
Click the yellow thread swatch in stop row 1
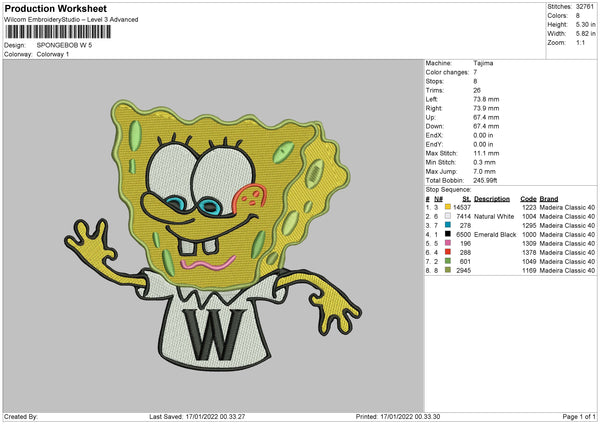tap(448, 207)
